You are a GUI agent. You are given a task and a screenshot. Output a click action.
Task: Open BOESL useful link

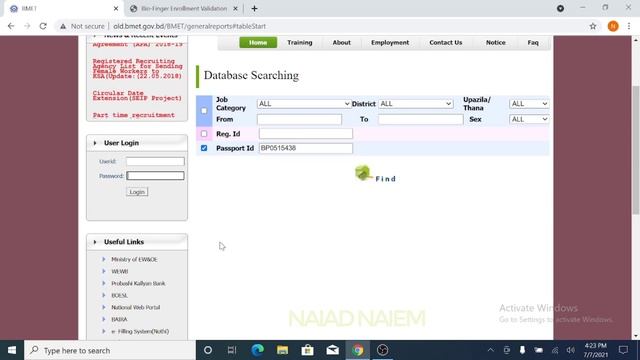[119, 295]
